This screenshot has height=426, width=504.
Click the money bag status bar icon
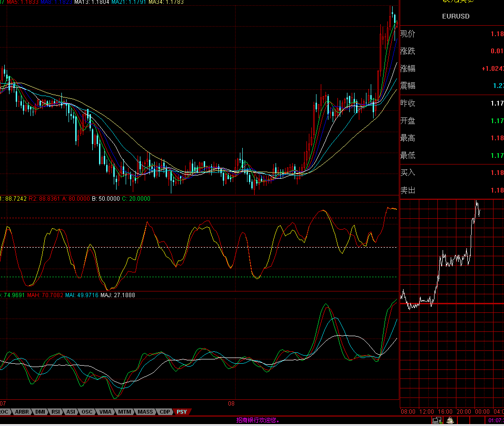(450, 420)
